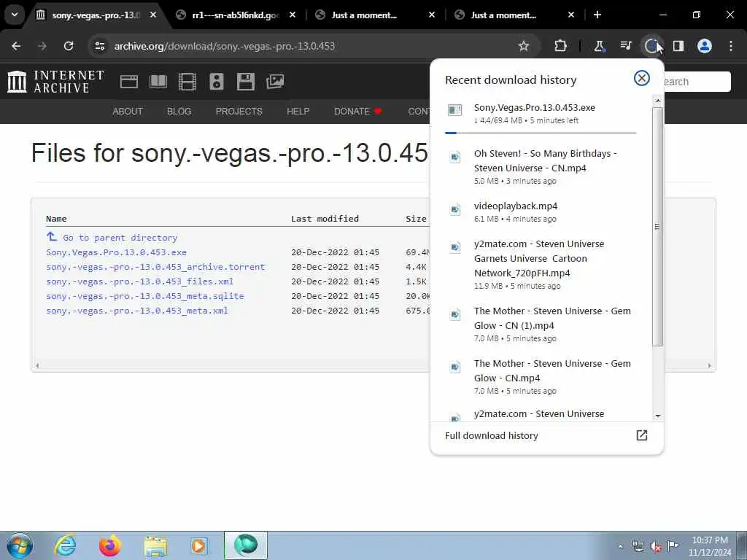Focus the address bar URL

point(225,46)
